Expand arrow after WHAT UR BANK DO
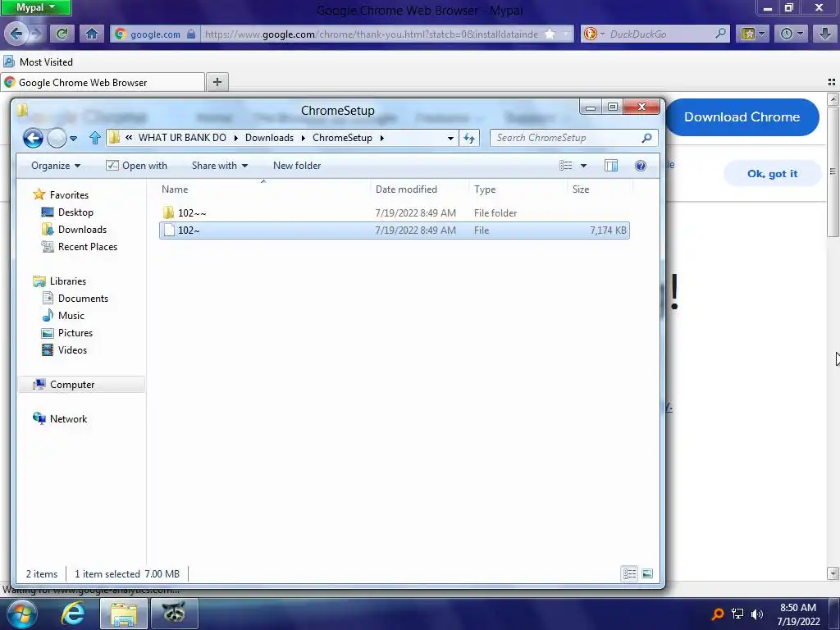Screen dimensions: 840x630 [x=235, y=138]
